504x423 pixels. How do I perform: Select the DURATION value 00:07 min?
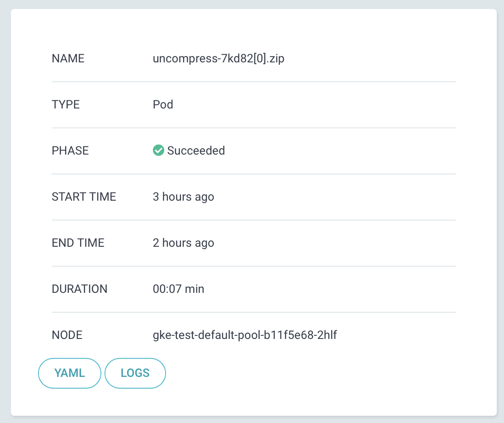click(178, 289)
